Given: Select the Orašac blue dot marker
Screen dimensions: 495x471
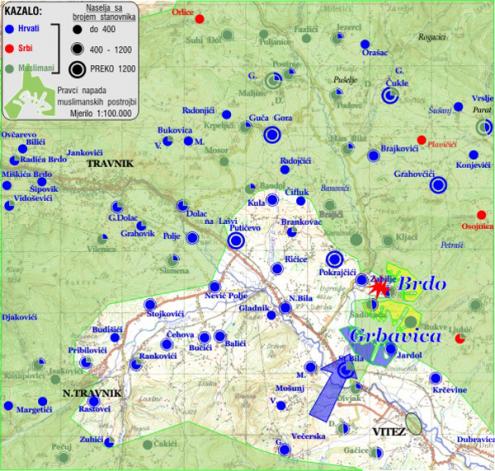Looking at the screenshot, I should (x=365, y=44).
